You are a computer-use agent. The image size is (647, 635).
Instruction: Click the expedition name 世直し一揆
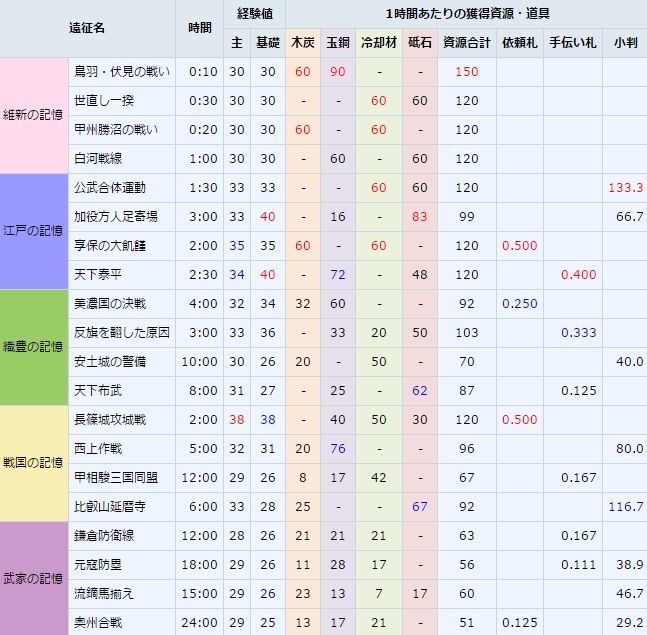pos(104,100)
